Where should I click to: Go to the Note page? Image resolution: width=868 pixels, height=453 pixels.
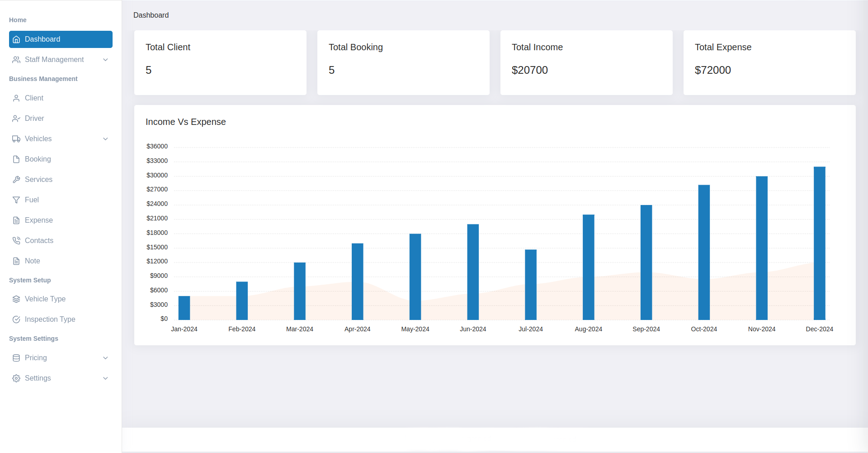click(33, 261)
